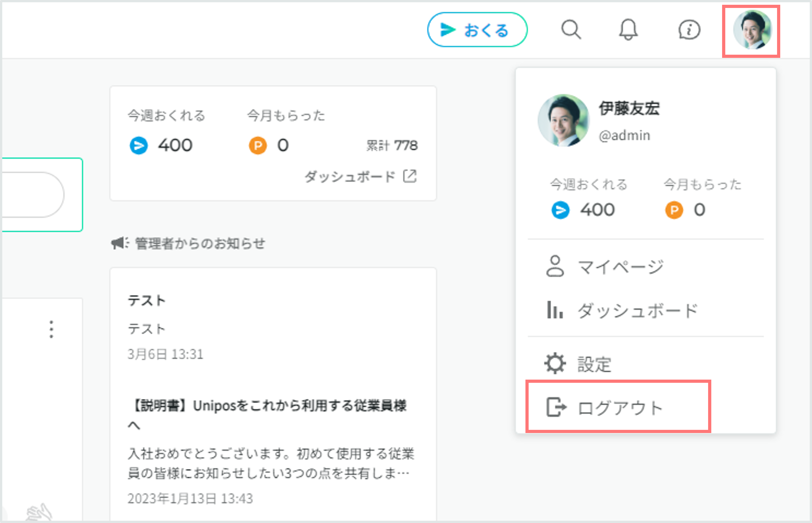Click the external link icon next to ダッシュボード
Image resolution: width=812 pixels, height=523 pixels.
point(410,176)
